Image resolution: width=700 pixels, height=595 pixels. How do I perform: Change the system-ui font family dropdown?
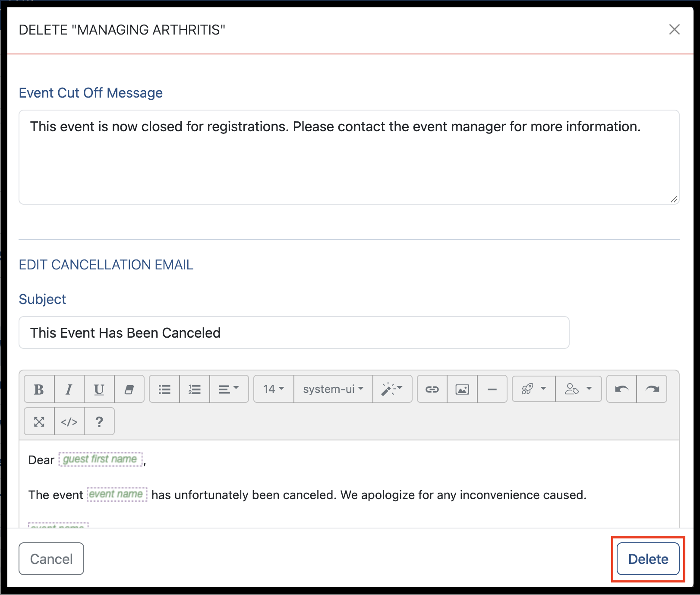[x=333, y=389]
